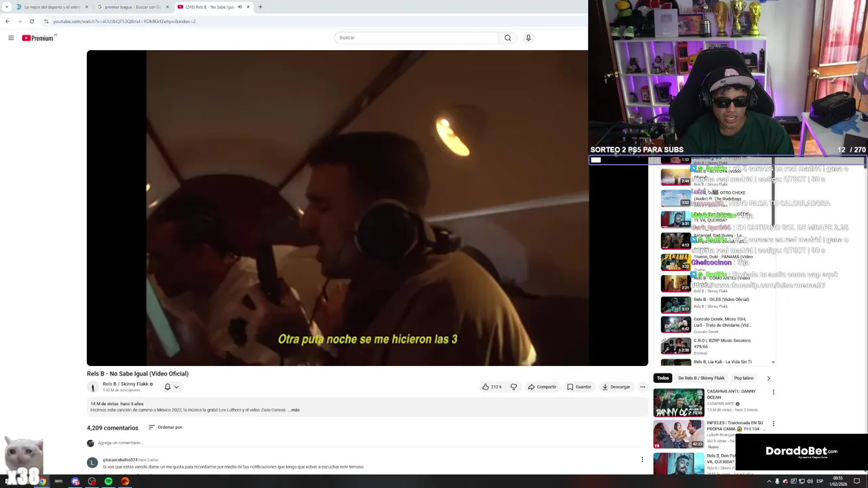Click the playlist scroll-down arrow

(773, 363)
